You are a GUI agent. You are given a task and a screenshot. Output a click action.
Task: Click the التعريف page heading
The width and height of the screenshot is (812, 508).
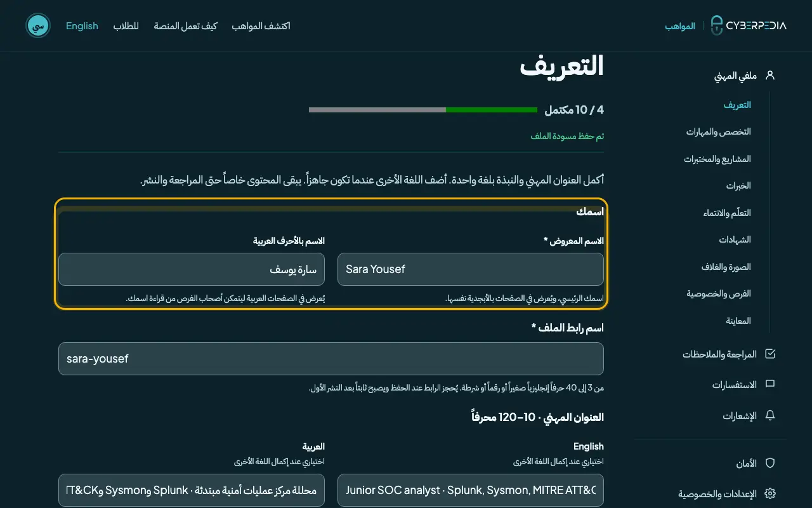[562, 66]
